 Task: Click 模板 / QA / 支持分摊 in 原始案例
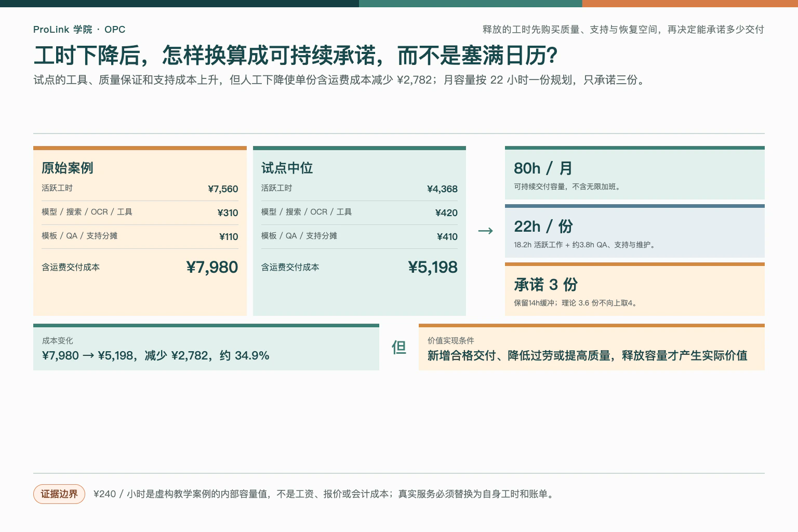tap(79, 236)
